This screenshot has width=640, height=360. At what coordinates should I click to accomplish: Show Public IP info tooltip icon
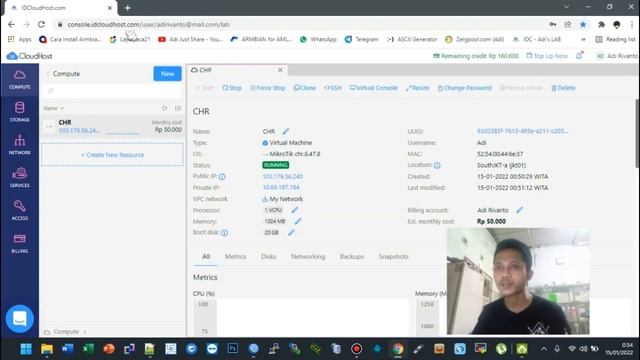222,177
